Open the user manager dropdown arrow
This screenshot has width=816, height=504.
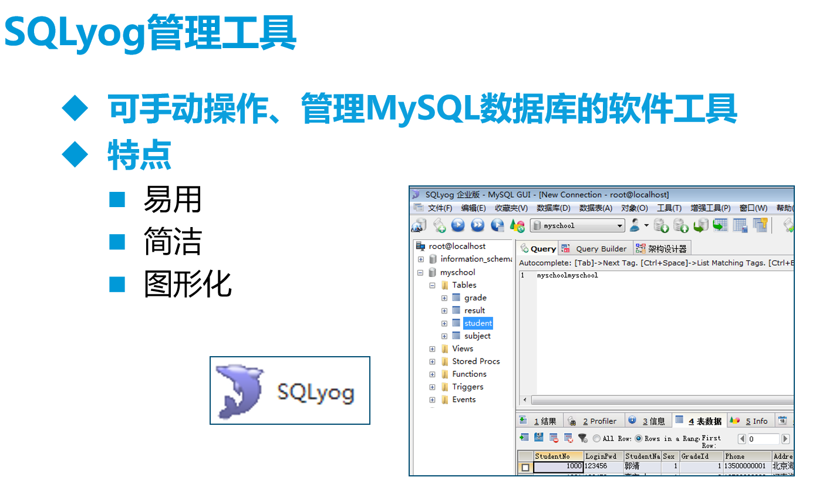tap(646, 225)
